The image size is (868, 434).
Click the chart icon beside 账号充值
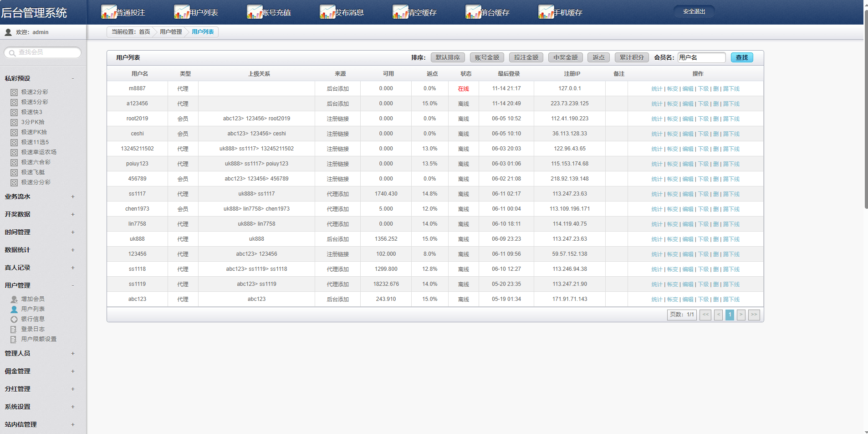(x=254, y=12)
